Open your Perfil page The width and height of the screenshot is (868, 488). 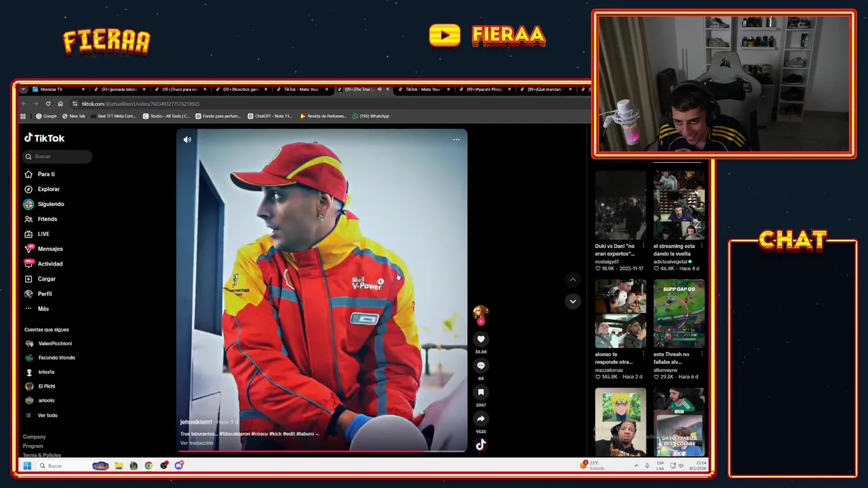38,293
